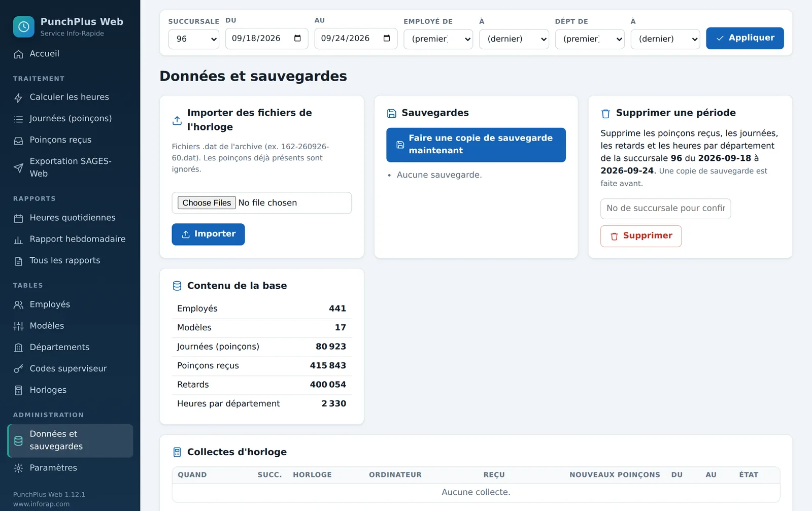Screen dimensions: 812x511
Task: Click the gear icon beside Paramètres
Action: pyautogui.click(x=18, y=468)
